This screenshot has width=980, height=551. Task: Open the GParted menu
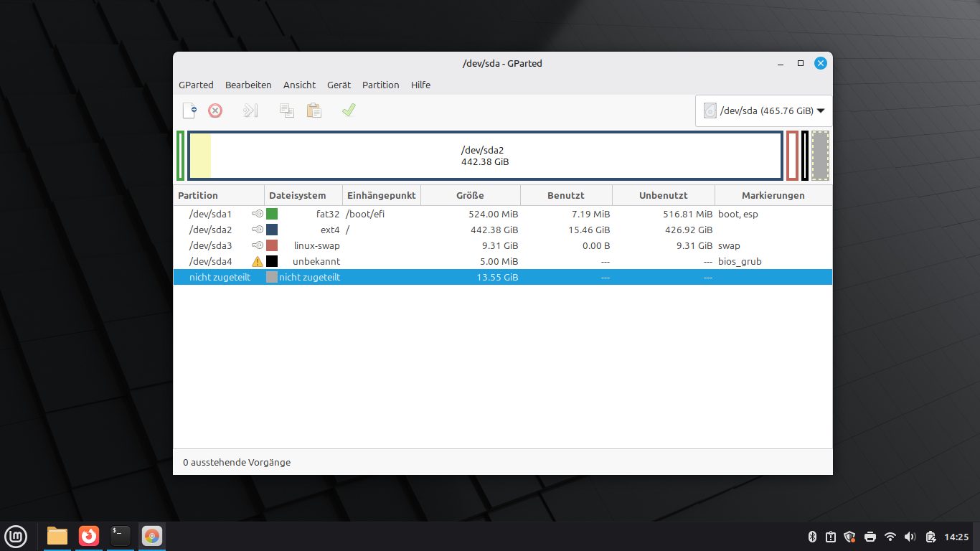pos(196,85)
